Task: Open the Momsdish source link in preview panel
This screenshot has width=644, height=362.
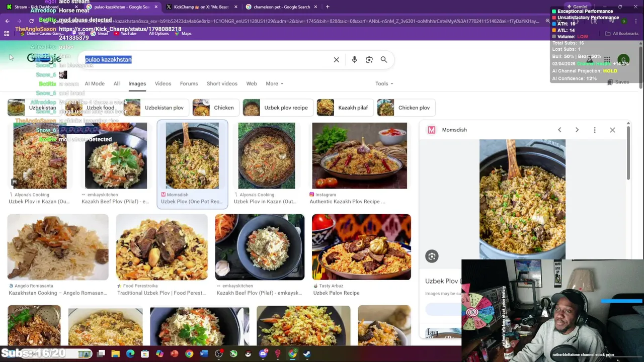Action: [448, 130]
